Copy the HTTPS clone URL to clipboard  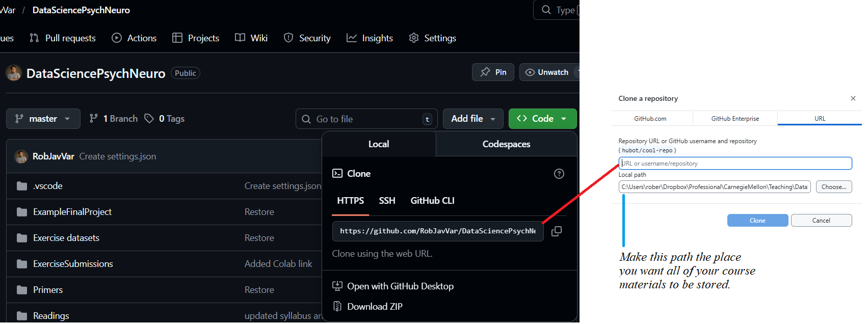point(557,231)
